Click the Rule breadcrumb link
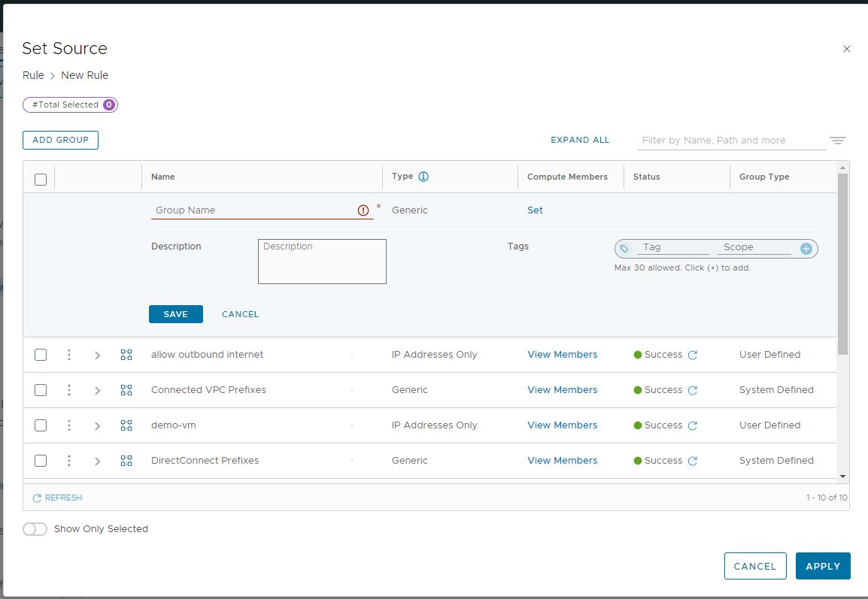This screenshot has width=868, height=599. tap(33, 75)
